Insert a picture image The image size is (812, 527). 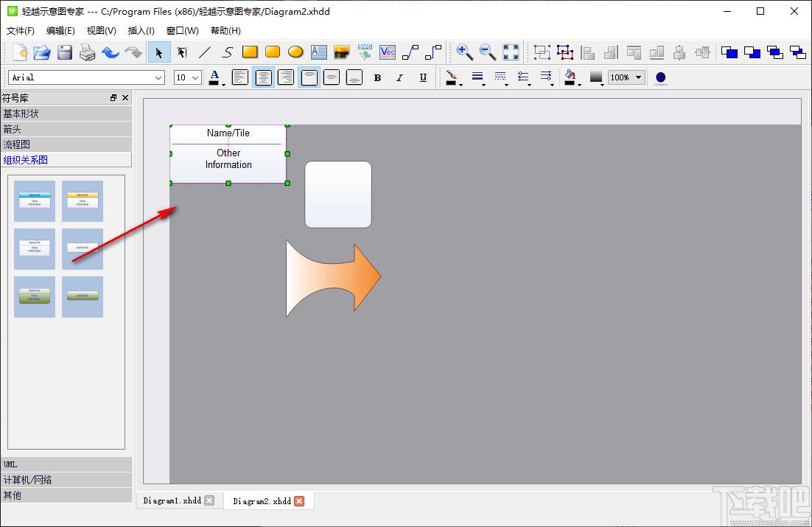[342, 52]
